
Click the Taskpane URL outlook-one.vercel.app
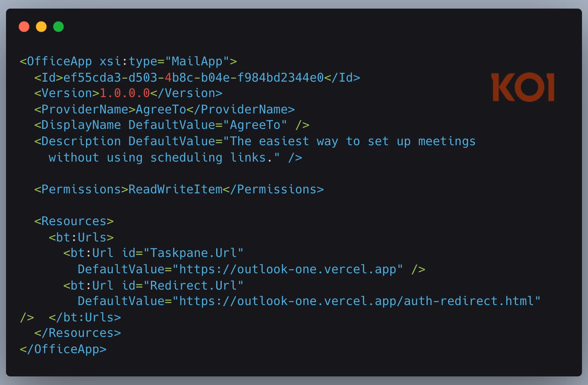click(288, 269)
